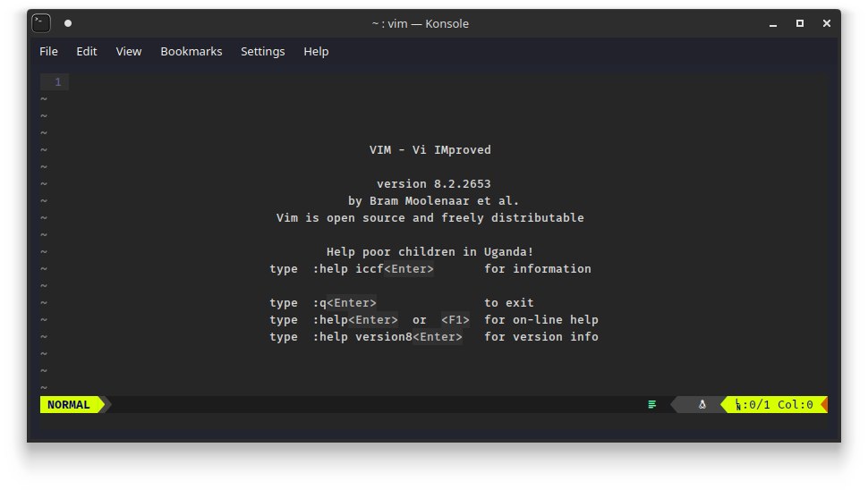Click the 'for version info' text
868x498 pixels.
coord(541,337)
